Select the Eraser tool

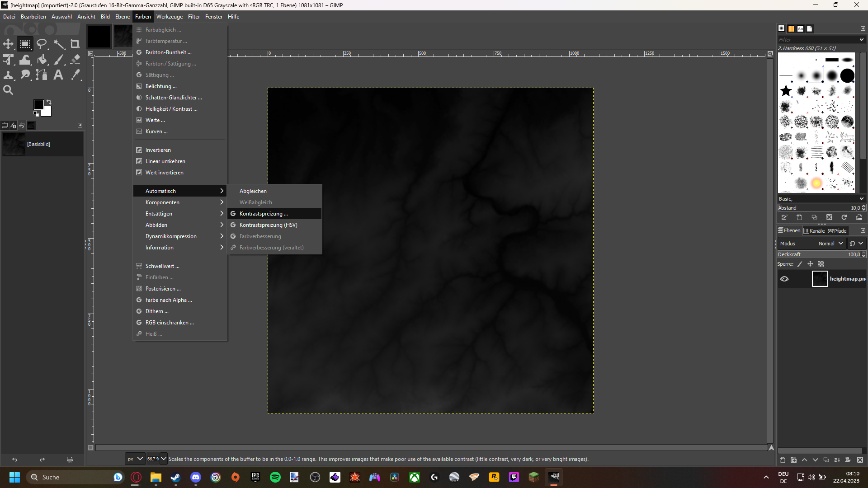point(75,59)
